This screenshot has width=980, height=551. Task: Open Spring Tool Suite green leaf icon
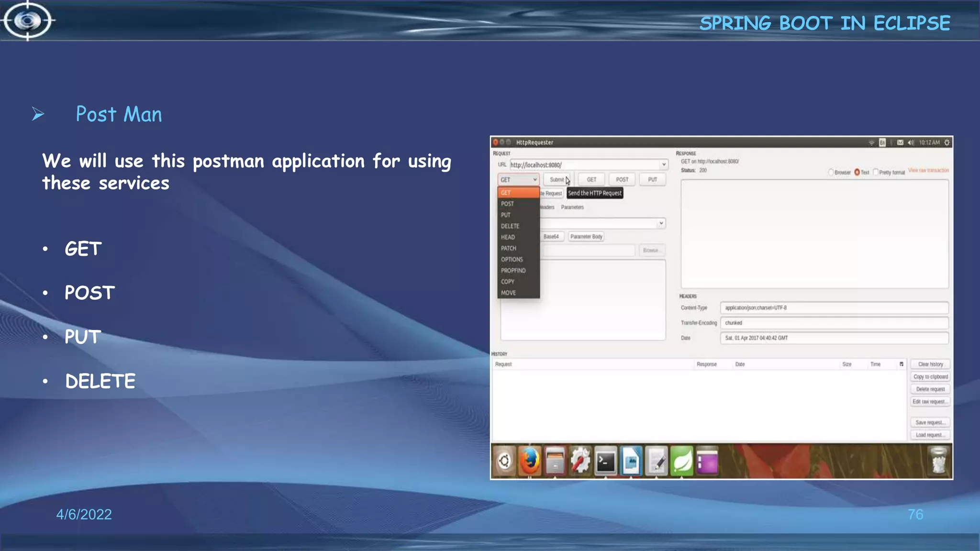pos(681,461)
